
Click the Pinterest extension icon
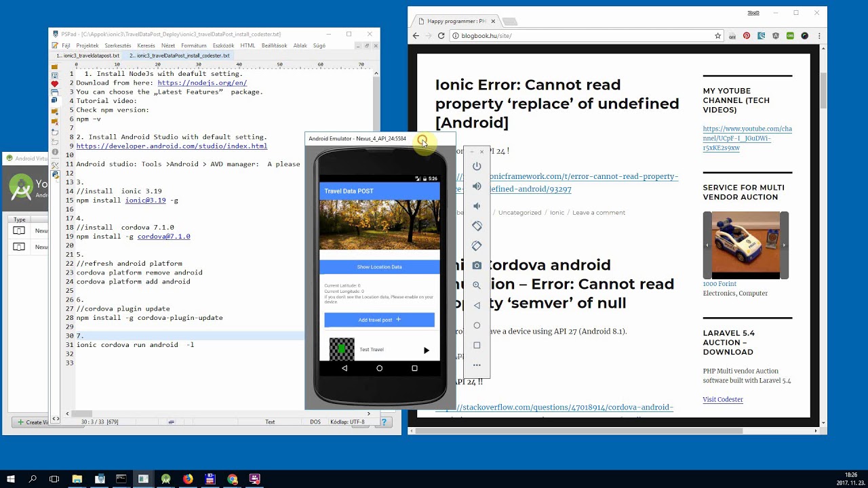[747, 36]
